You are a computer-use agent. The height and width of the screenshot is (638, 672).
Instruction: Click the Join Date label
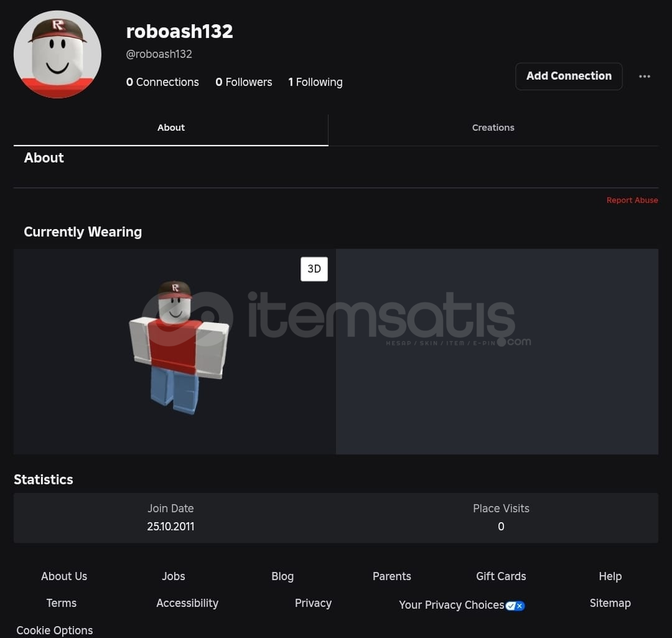point(170,509)
